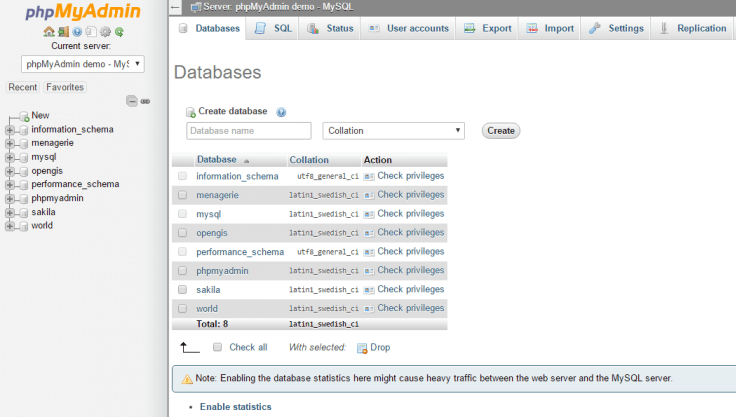
Task: Tick the performance_schema row checkbox
Action: pyautogui.click(x=183, y=252)
